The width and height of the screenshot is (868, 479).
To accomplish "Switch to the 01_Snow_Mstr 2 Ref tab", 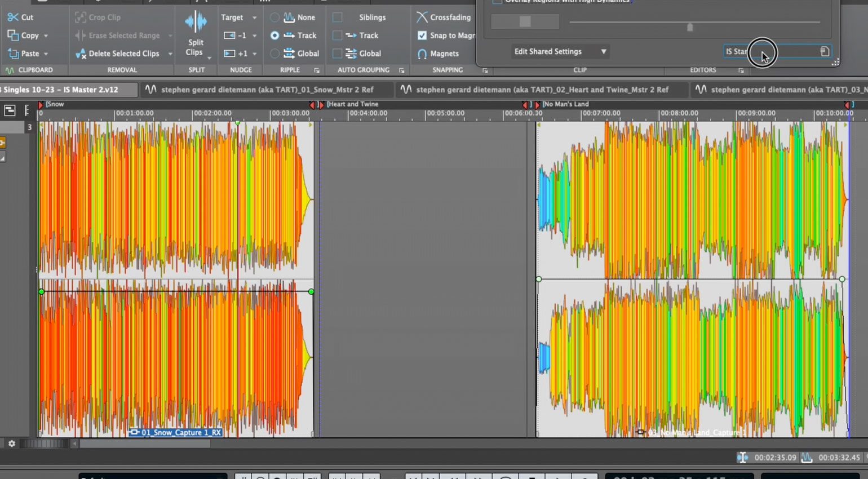I will pyautogui.click(x=267, y=90).
